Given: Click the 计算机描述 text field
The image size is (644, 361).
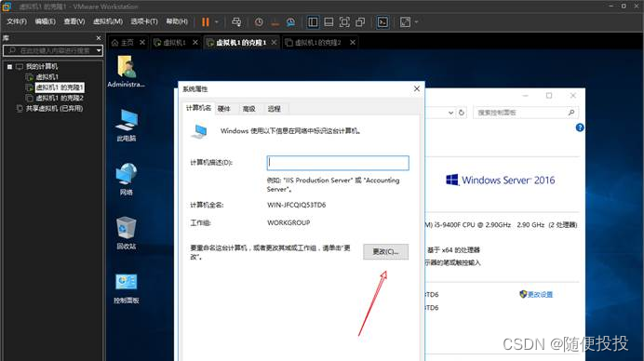Looking at the screenshot, I should tap(338, 163).
